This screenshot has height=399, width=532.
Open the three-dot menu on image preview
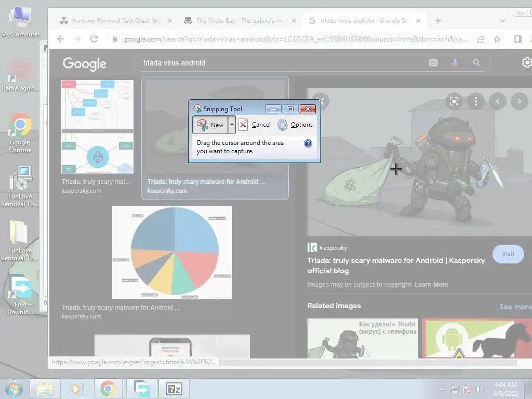coord(476,101)
